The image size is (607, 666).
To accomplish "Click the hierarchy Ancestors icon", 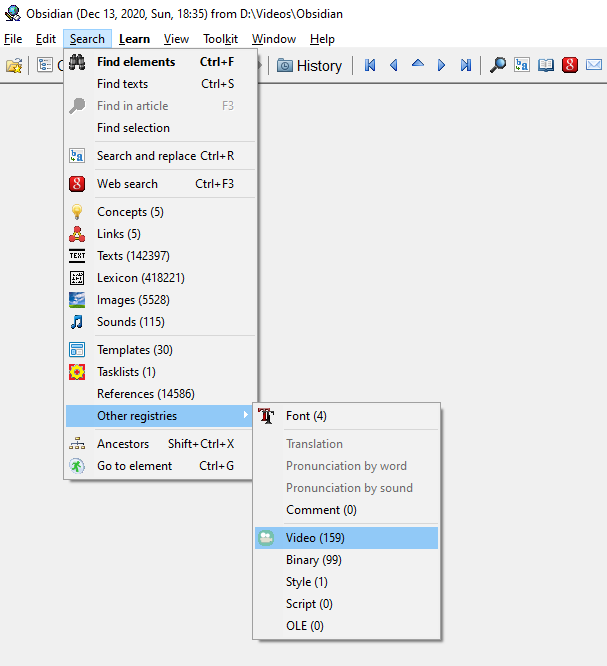I will pos(77,444).
